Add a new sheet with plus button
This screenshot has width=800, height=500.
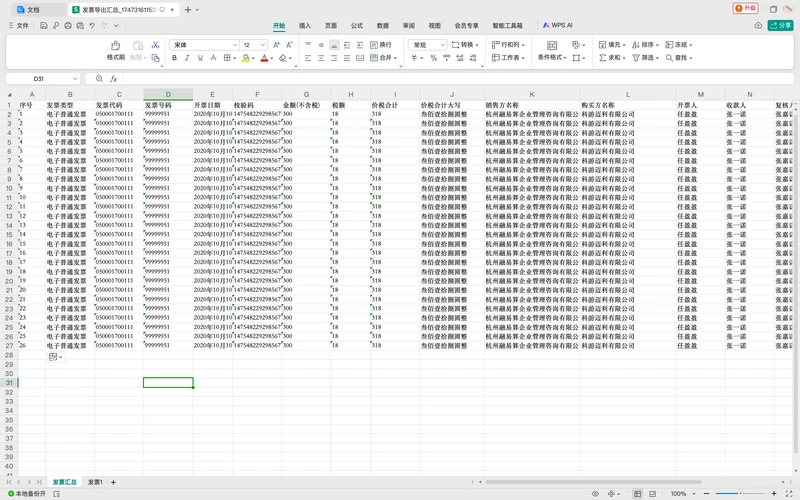pos(113,482)
